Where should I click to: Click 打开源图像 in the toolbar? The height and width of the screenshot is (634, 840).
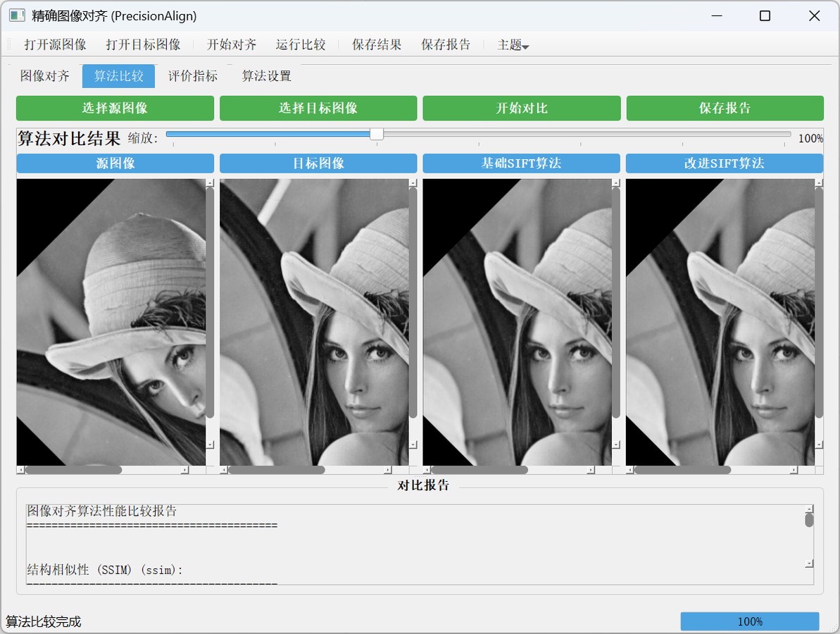pyautogui.click(x=55, y=44)
